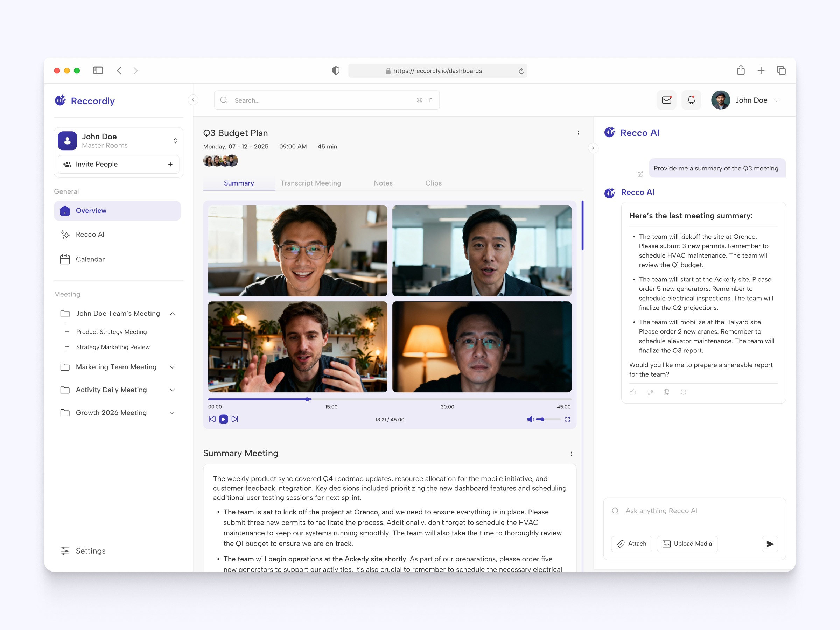Expand the Growth 2026 Meeting folder
The image size is (840, 630).
coord(173,413)
